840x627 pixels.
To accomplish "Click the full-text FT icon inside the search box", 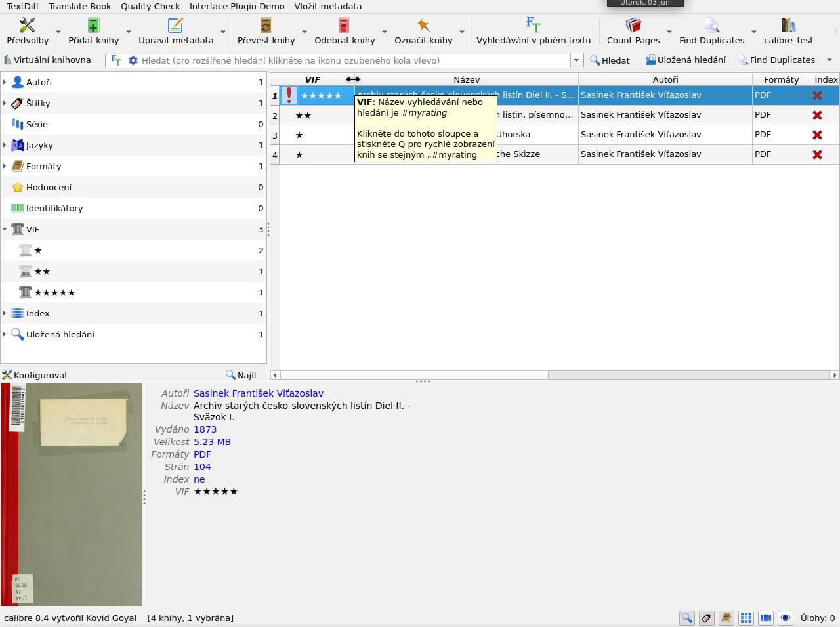I will (116, 60).
